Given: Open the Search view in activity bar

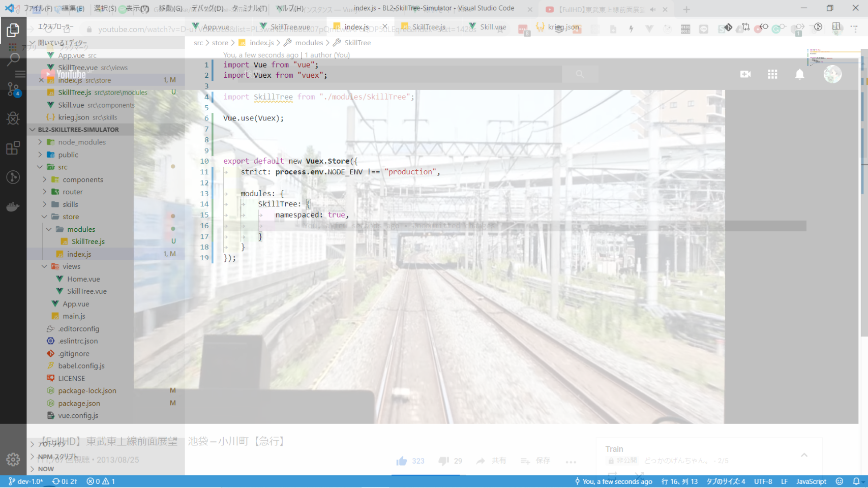Looking at the screenshot, I should tap(13, 59).
